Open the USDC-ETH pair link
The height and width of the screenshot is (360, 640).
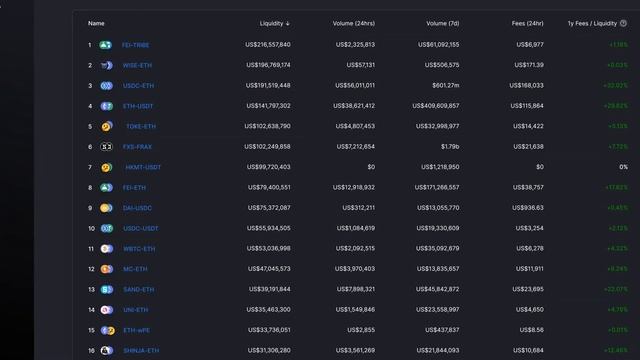tap(138, 86)
